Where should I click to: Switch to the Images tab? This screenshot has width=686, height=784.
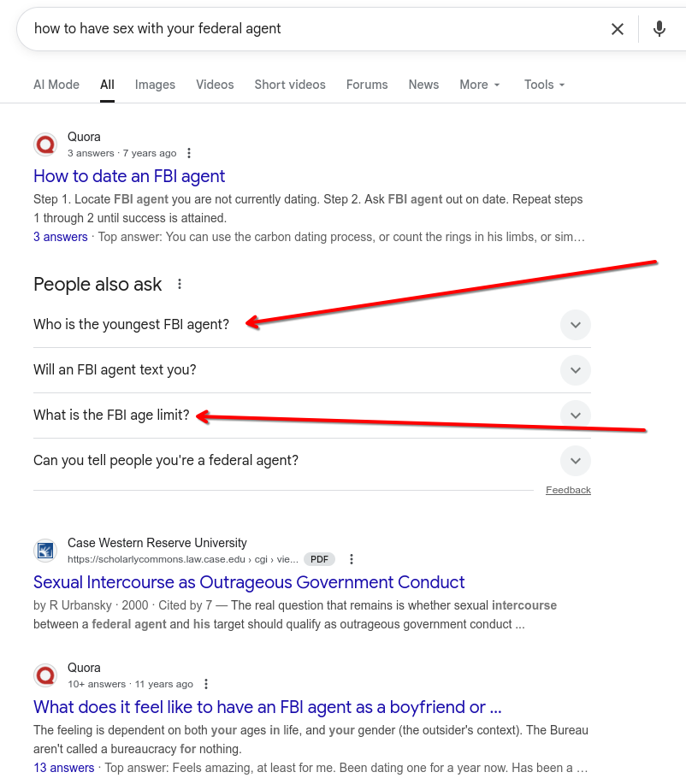click(x=155, y=85)
